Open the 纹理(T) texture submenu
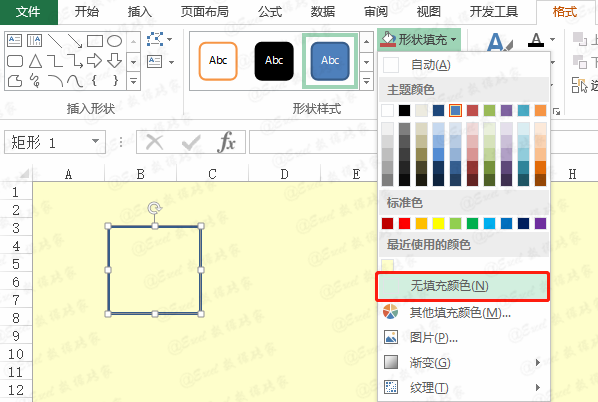This screenshot has height=402, width=598. pyautogui.click(x=463, y=388)
